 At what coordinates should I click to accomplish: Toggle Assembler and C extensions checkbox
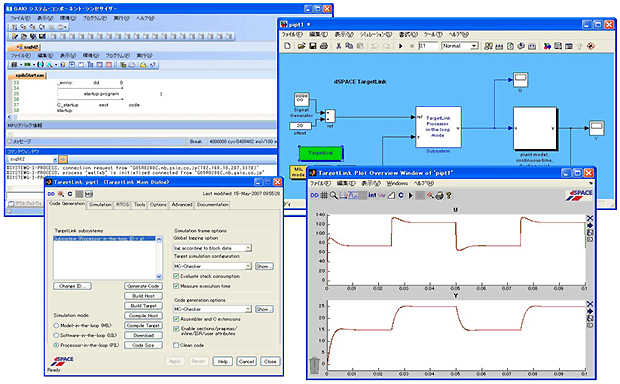[x=176, y=319]
